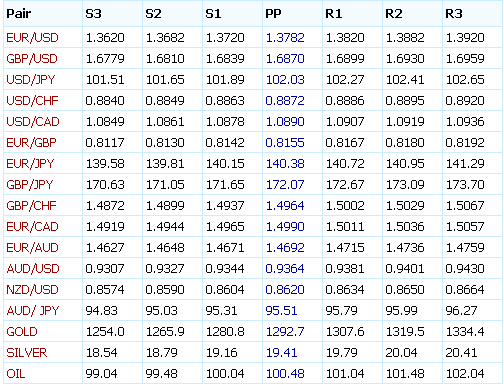Click the EUR/CAD pair link
Screen dimensions: 504x388
32,227
